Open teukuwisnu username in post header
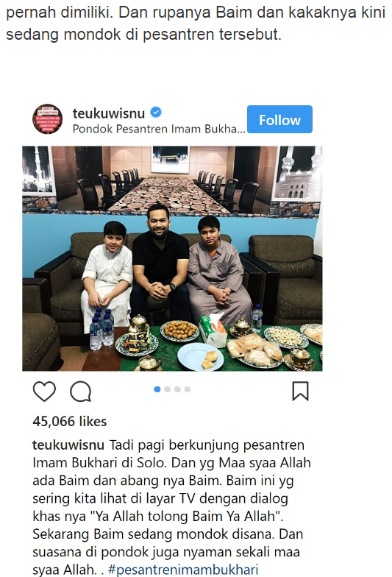This screenshot has width=392, height=577. point(109,113)
